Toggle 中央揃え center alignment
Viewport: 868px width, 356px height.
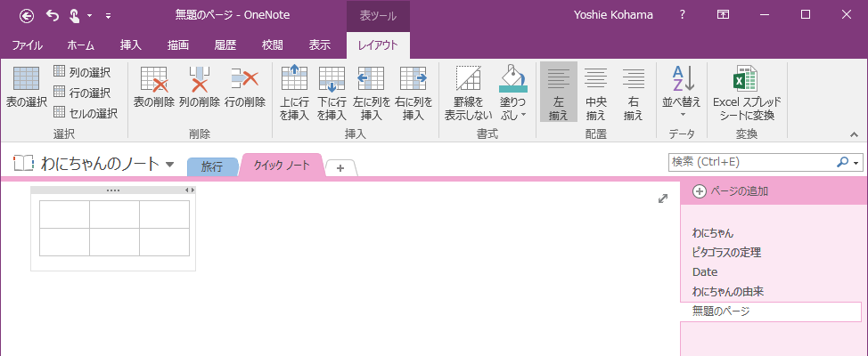pos(596,92)
